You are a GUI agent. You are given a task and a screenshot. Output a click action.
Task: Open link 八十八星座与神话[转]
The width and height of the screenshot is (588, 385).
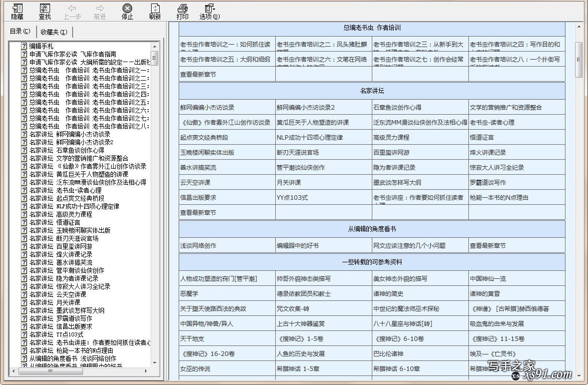coord(403,323)
